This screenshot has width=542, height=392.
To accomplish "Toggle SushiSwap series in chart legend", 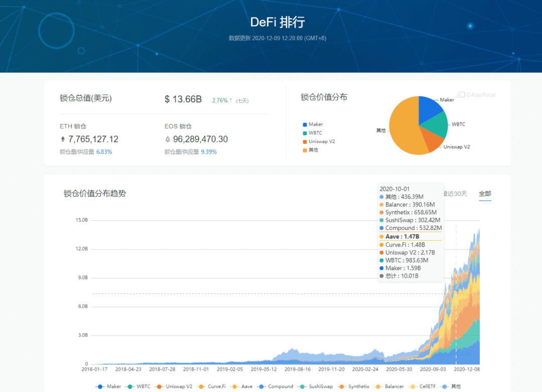I will pos(315,386).
